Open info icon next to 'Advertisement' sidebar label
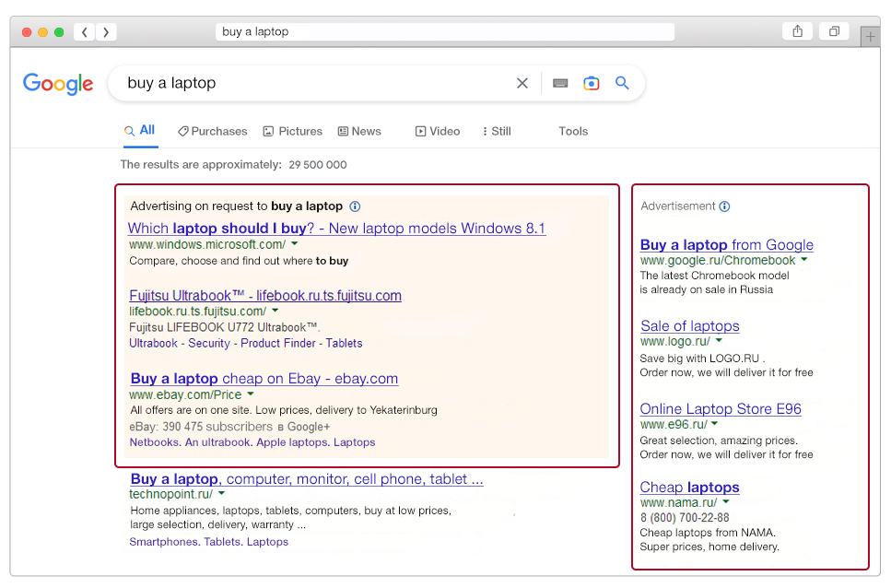Viewport: 891px width, 588px height. 724,206
